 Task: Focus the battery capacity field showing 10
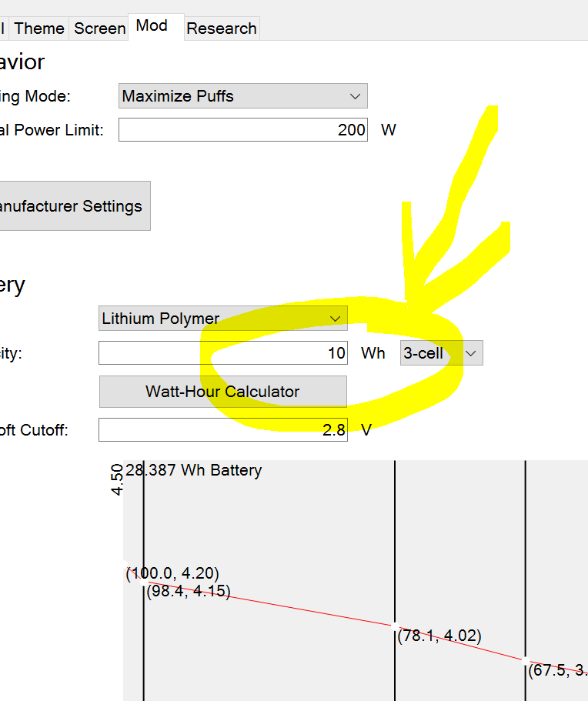tap(223, 353)
